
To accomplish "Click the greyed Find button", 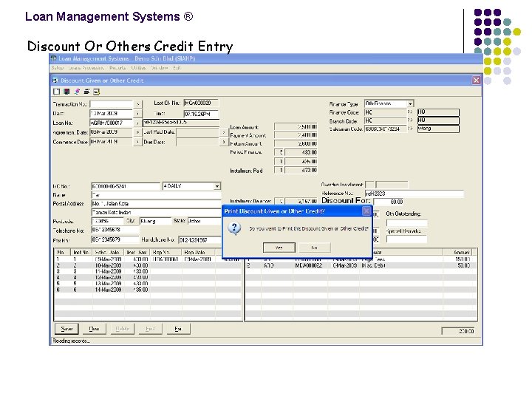I will pos(150,329).
